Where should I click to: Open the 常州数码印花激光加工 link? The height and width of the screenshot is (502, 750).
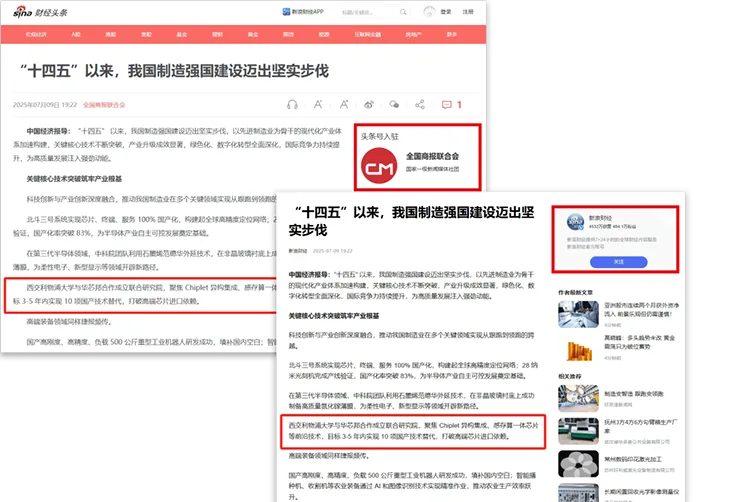632,459
